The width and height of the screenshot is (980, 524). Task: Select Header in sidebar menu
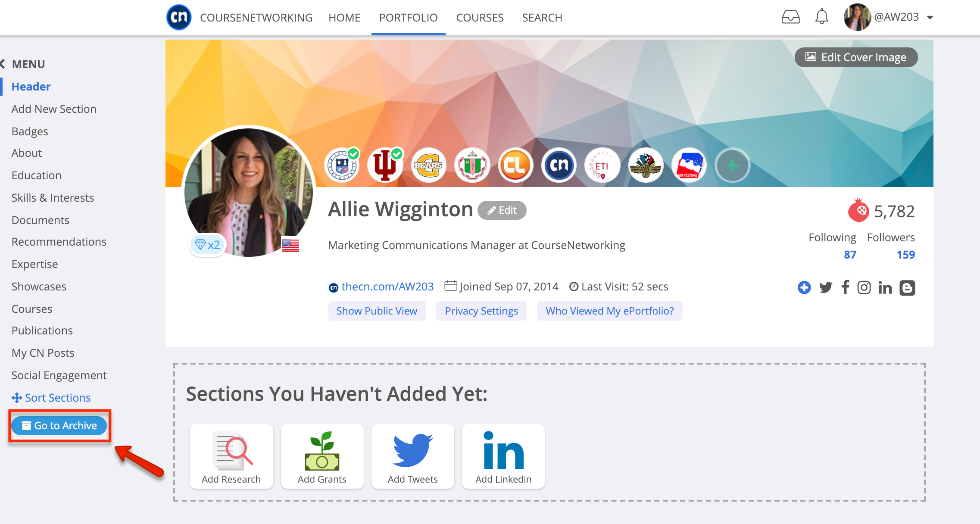pos(31,87)
